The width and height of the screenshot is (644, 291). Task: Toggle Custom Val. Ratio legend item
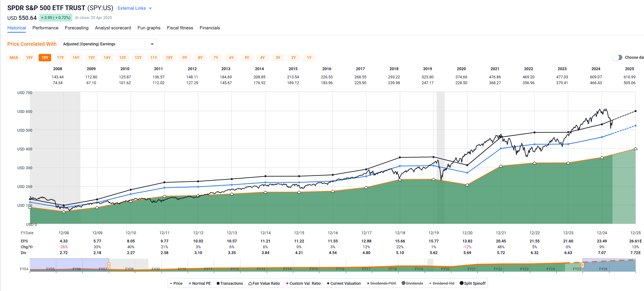303,283
